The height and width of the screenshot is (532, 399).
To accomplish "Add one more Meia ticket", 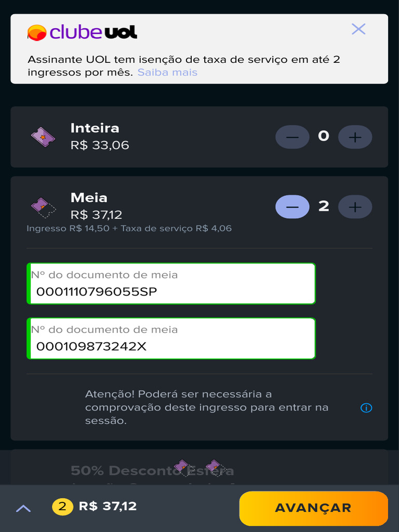I will pyautogui.click(x=355, y=207).
